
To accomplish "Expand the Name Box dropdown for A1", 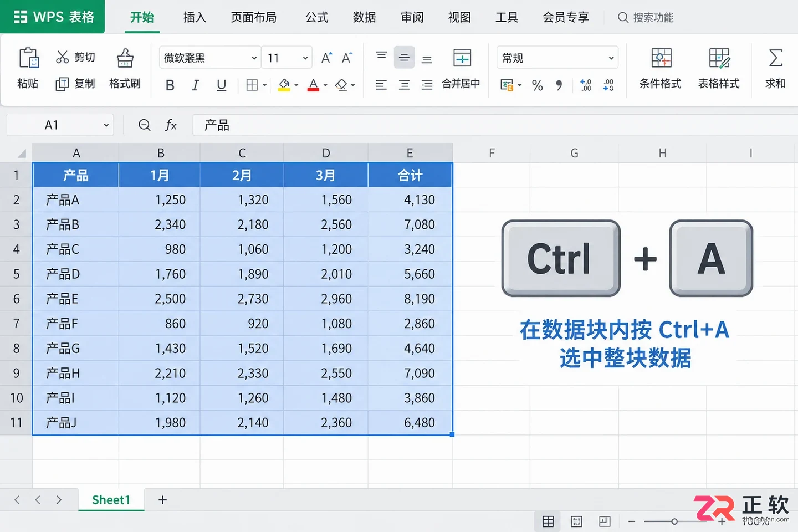I will (106, 125).
